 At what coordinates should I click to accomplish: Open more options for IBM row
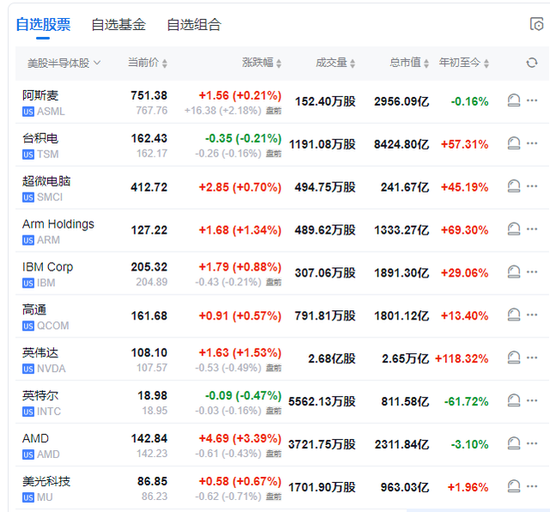point(532,272)
